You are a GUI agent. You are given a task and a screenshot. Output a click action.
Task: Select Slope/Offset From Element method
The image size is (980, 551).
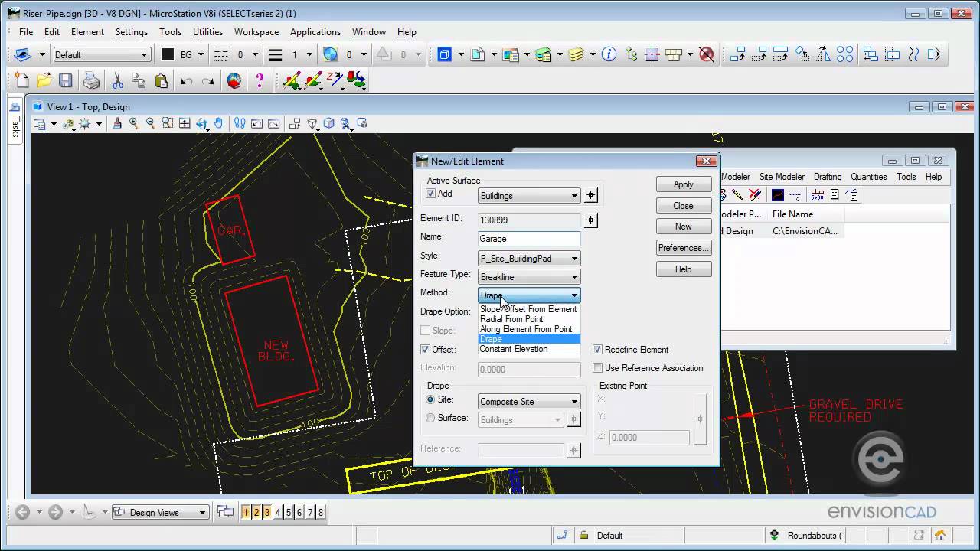[528, 309]
